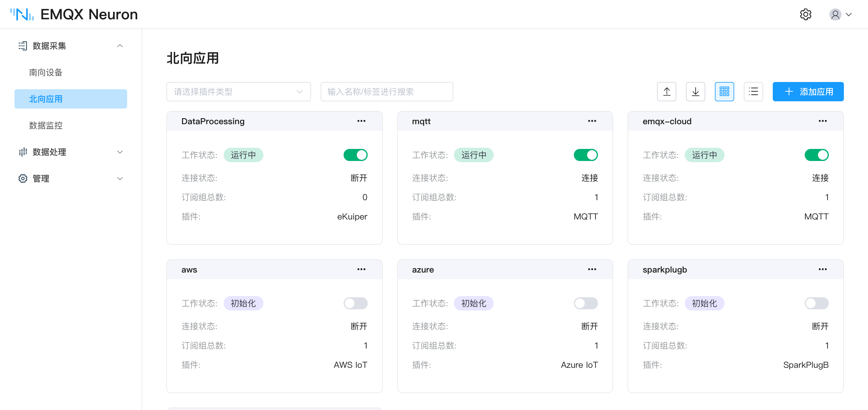This screenshot has height=410, width=868.
Task: Click subscription count 0 on DataProcessing
Action: point(365,197)
